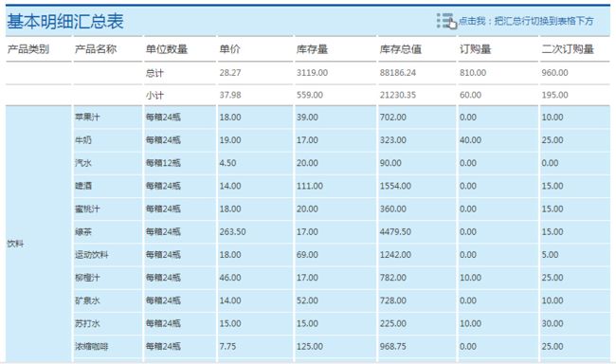The height and width of the screenshot is (364, 616).
Task: Click stock quantity 52.00 for 矿泉水
Action: point(307,300)
